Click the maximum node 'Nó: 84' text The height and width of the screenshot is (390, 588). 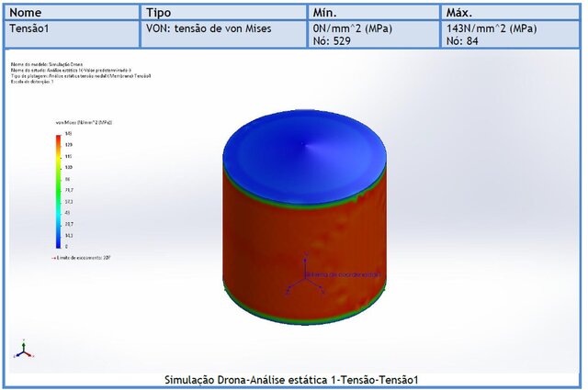coord(463,40)
